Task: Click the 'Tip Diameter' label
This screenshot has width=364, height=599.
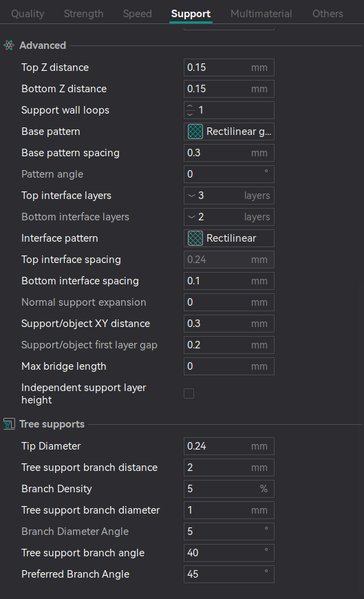Action: [x=51, y=446]
